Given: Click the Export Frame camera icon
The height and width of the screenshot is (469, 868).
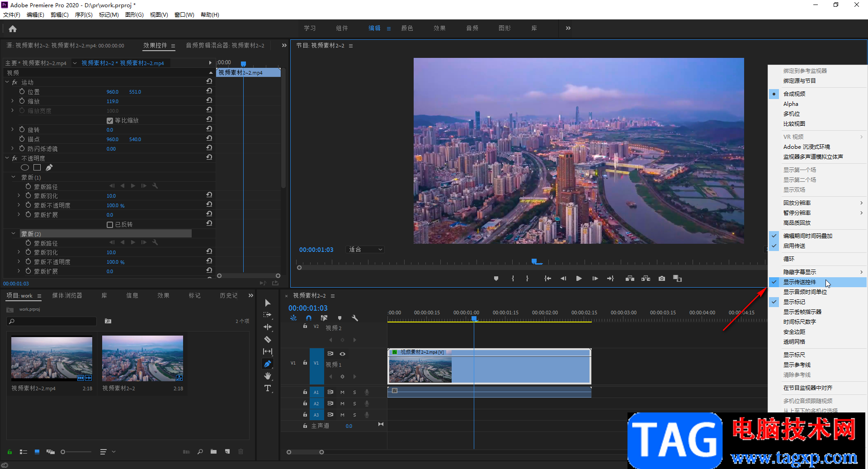Looking at the screenshot, I should tap(662, 279).
